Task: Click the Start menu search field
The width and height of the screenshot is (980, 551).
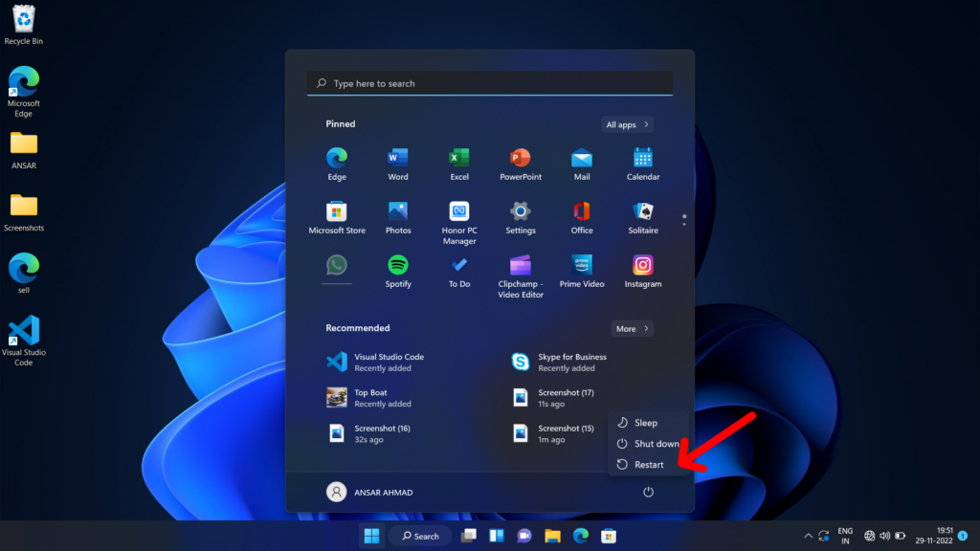Action: (x=489, y=83)
